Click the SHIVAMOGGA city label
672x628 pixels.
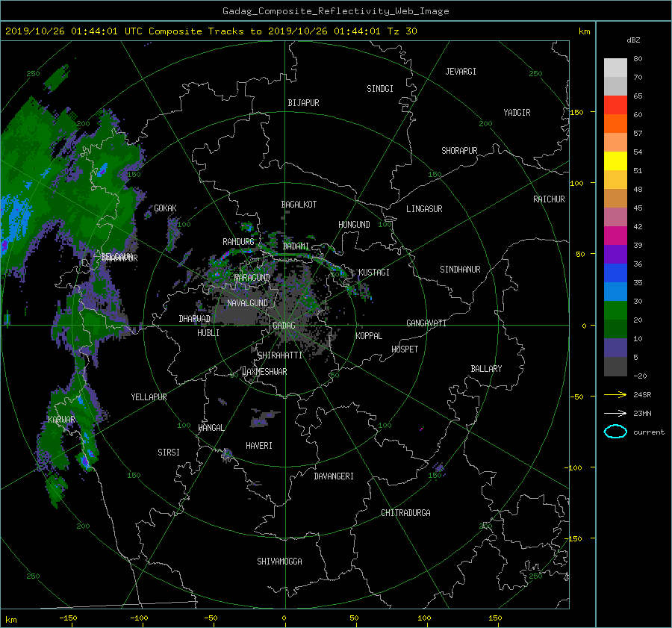pyautogui.click(x=279, y=561)
